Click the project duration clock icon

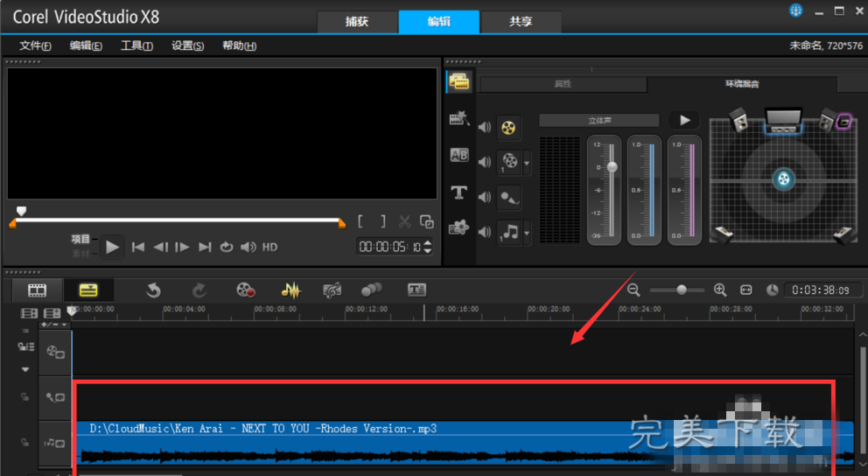click(773, 290)
